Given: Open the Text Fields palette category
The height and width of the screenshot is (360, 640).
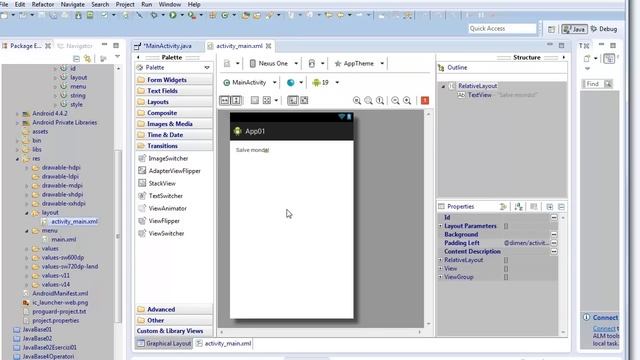Looking at the screenshot, I should click(174, 91).
